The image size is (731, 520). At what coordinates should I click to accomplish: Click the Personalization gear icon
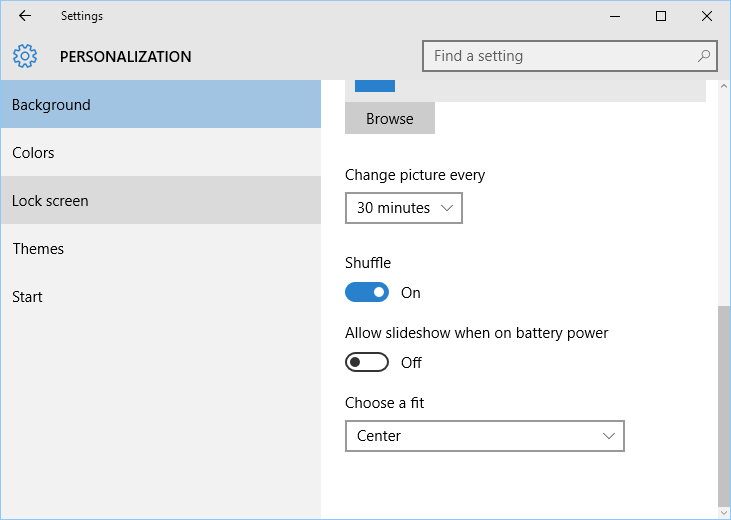(x=25, y=56)
